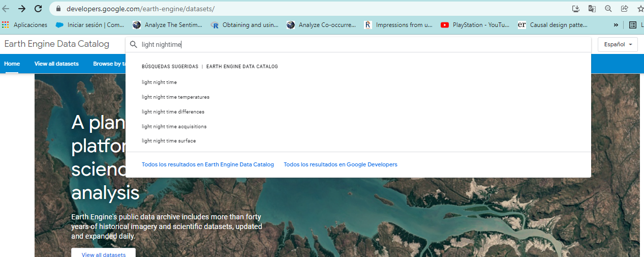This screenshot has width=644, height=257.
Task: Open the Aplicaciones apps grid shortcut
Action: click(6, 24)
